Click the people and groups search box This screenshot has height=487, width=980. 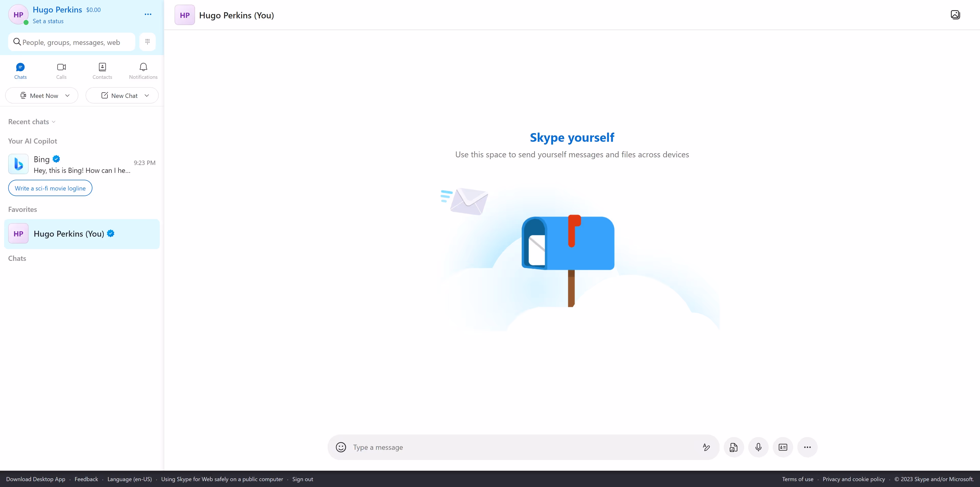71,42
